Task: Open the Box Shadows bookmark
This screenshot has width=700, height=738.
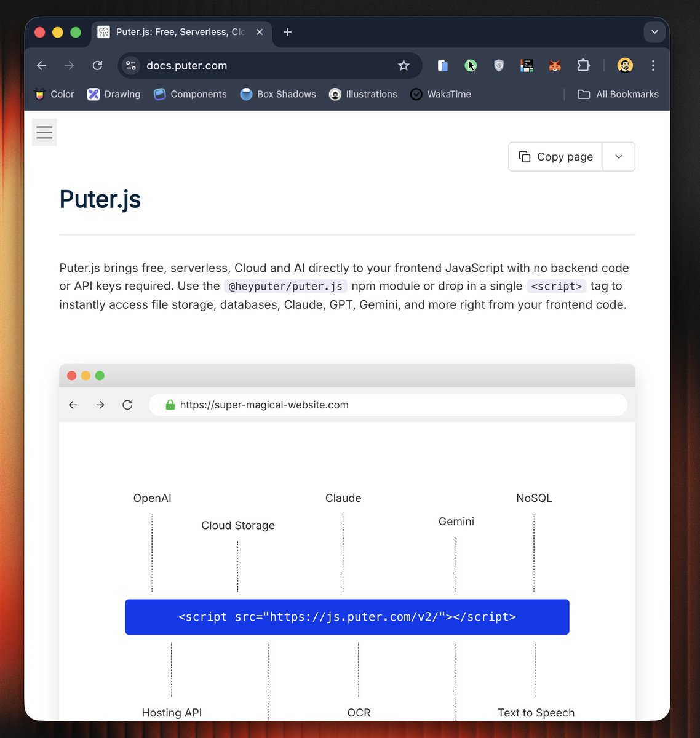Action: (x=278, y=94)
